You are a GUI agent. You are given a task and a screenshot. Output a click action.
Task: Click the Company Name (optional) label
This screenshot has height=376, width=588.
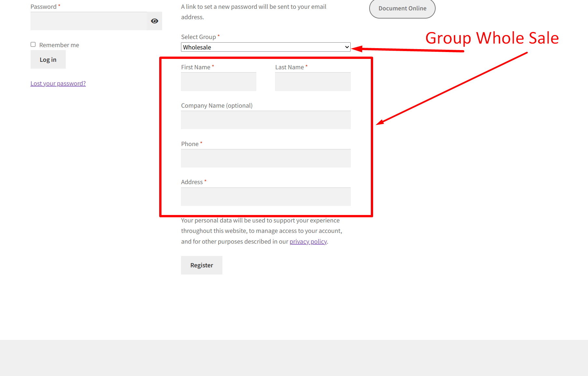(217, 106)
